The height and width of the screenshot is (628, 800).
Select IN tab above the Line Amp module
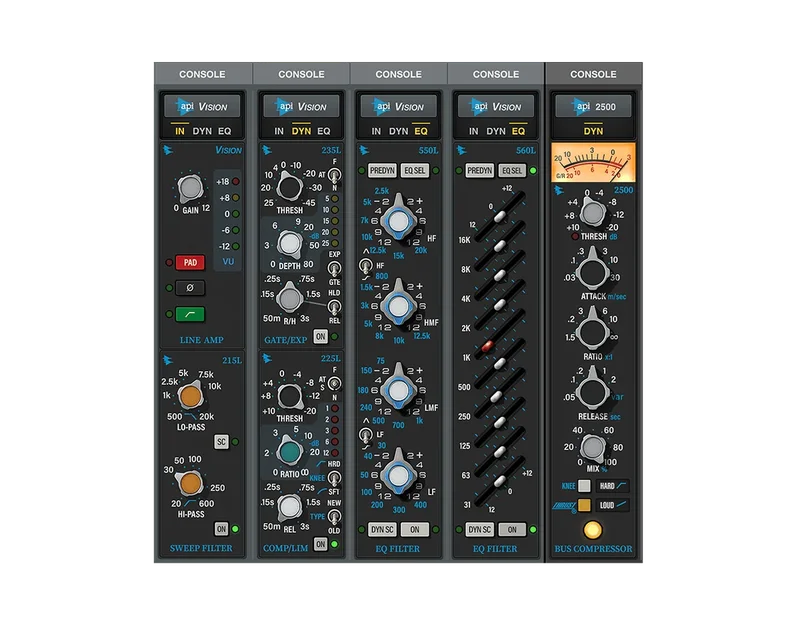coord(180,131)
